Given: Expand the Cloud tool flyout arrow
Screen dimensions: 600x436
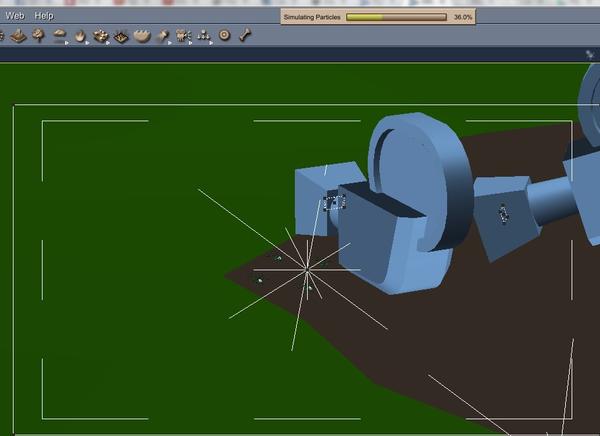Looking at the screenshot, I should click(x=67, y=43).
